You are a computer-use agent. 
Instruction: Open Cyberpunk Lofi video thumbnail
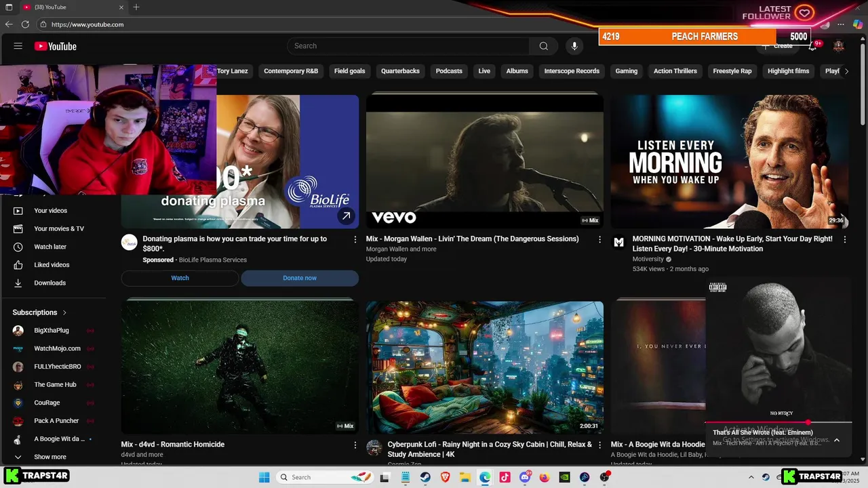pos(485,367)
